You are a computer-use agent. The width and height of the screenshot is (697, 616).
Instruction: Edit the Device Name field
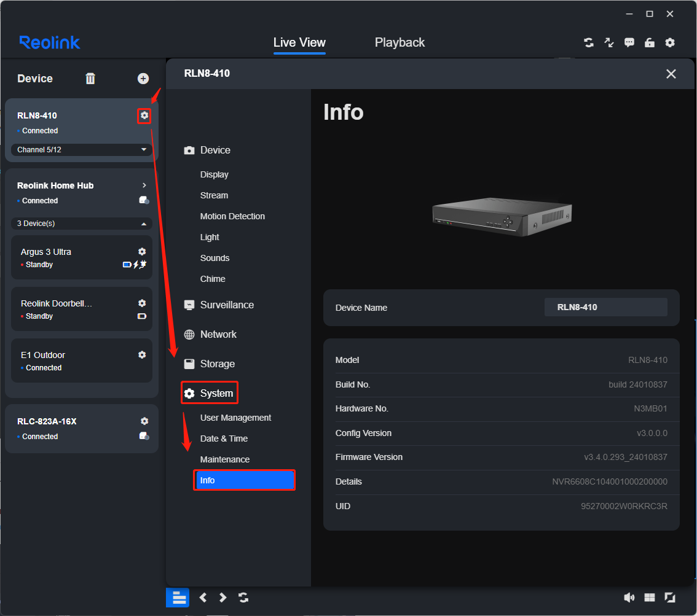(606, 307)
